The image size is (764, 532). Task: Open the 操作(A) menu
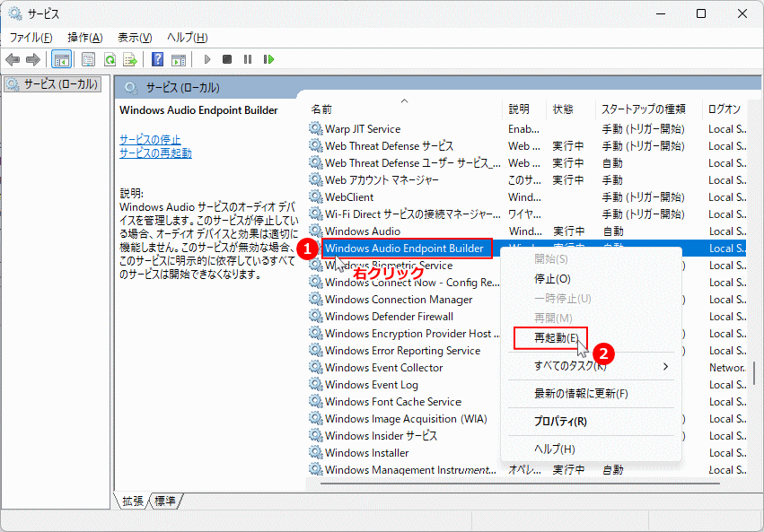(84, 38)
